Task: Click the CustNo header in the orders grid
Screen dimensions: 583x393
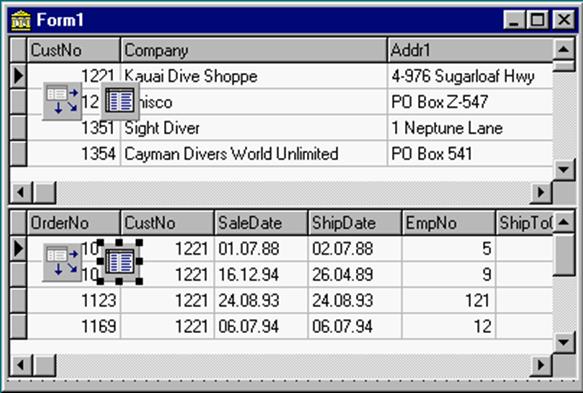Action: click(x=167, y=223)
